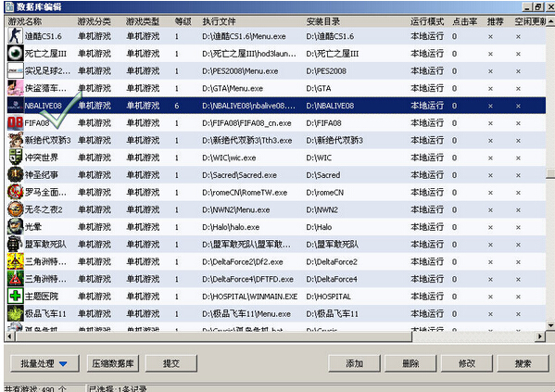Click the 盟军敢死队 game icon
The width and height of the screenshot is (555, 392).
tap(15, 245)
